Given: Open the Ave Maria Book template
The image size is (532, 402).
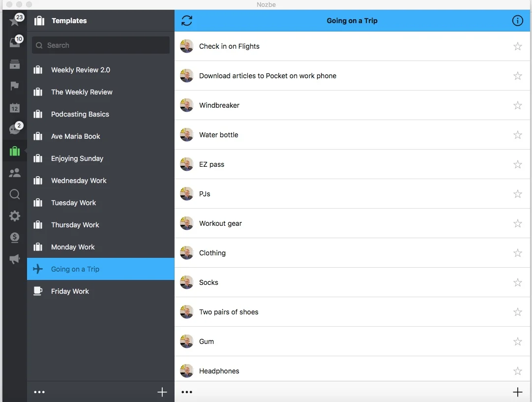Looking at the screenshot, I should (x=101, y=136).
